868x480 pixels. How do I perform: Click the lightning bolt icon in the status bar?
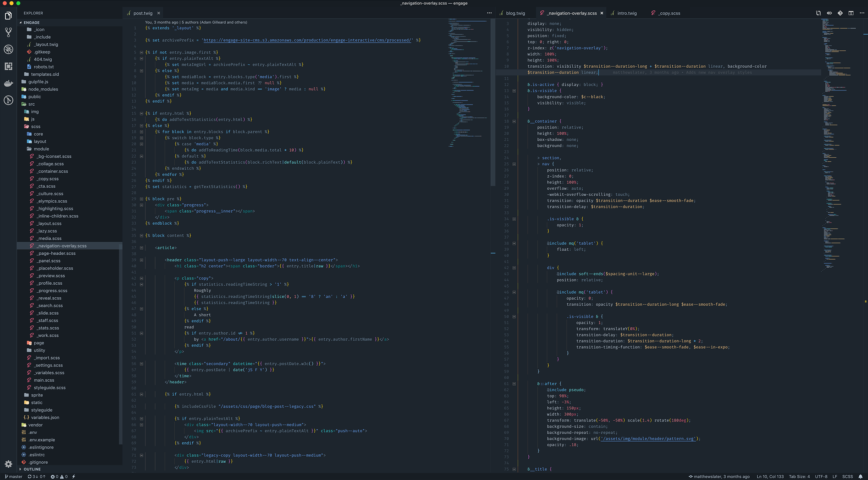point(74,476)
